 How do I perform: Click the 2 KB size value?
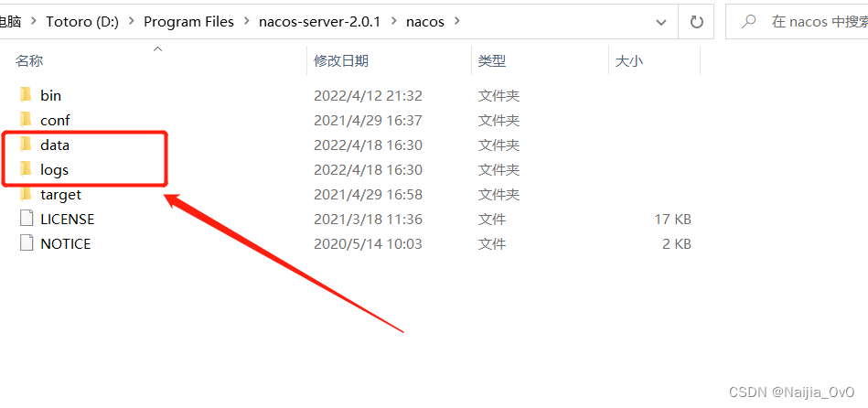click(x=677, y=244)
